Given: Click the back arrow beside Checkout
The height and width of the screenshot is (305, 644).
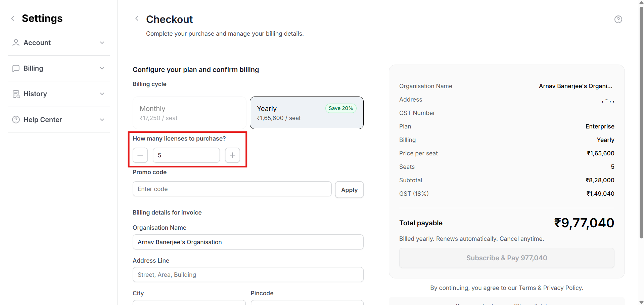Looking at the screenshot, I should pos(137,18).
